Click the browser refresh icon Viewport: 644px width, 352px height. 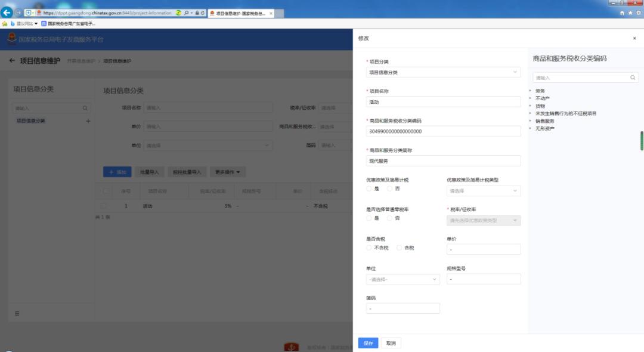pos(203,13)
